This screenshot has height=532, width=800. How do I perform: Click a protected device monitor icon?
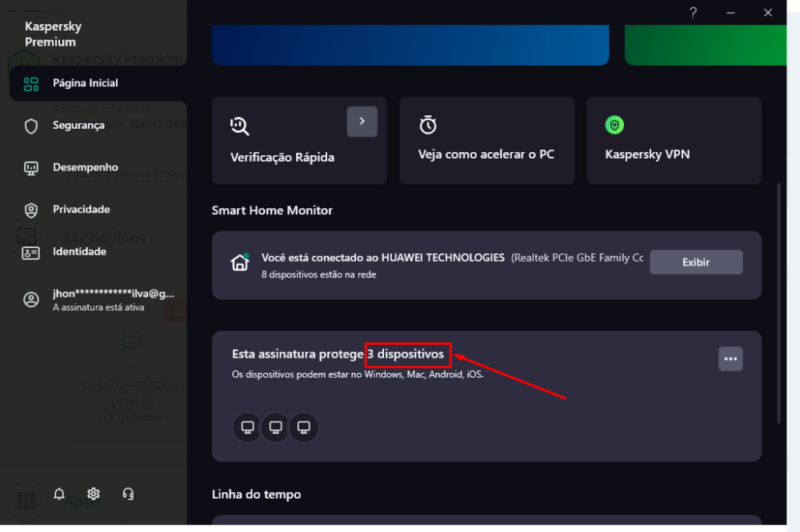click(246, 427)
